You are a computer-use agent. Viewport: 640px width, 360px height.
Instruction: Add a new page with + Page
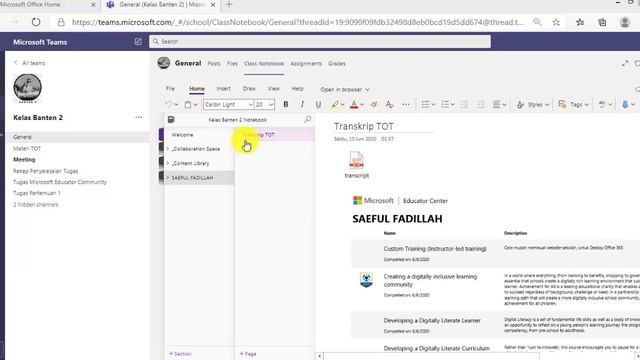click(248, 354)
